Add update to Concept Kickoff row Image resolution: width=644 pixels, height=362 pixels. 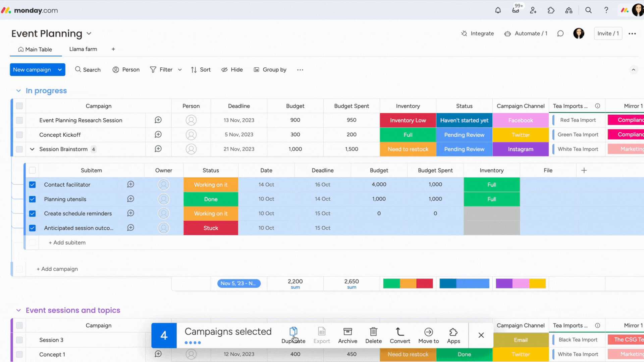coord(158,134)
